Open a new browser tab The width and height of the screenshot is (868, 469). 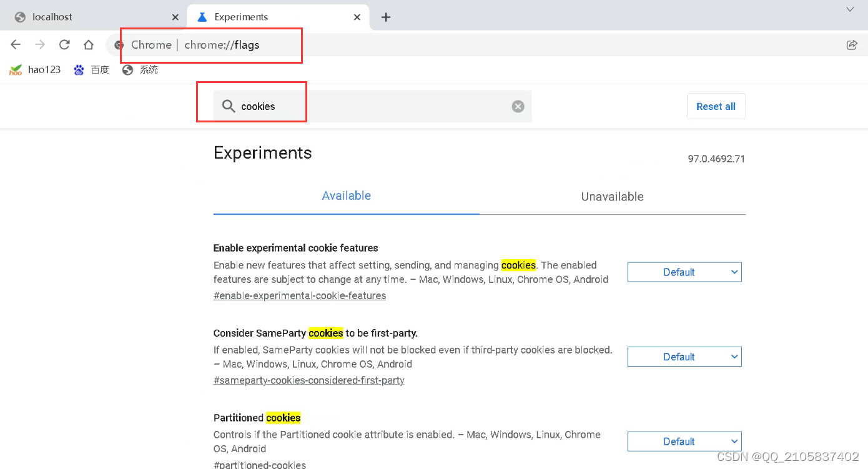tap(386, 17)
